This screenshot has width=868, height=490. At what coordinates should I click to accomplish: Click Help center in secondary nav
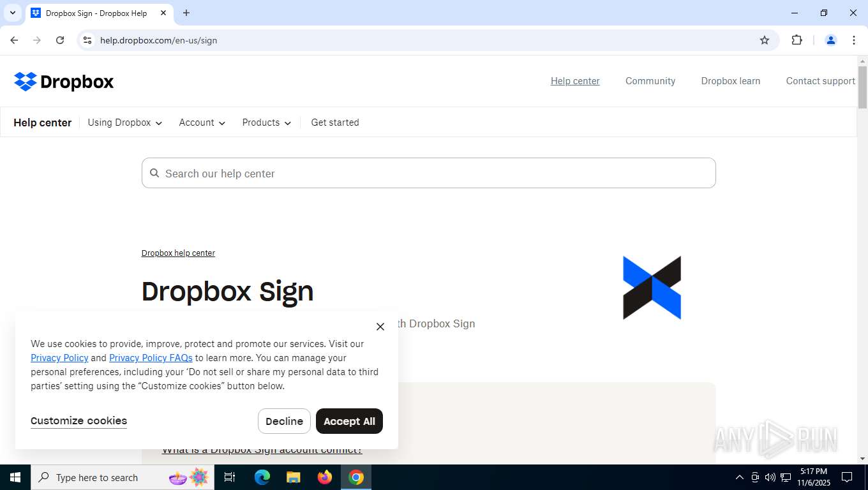[x=43, y=122]
